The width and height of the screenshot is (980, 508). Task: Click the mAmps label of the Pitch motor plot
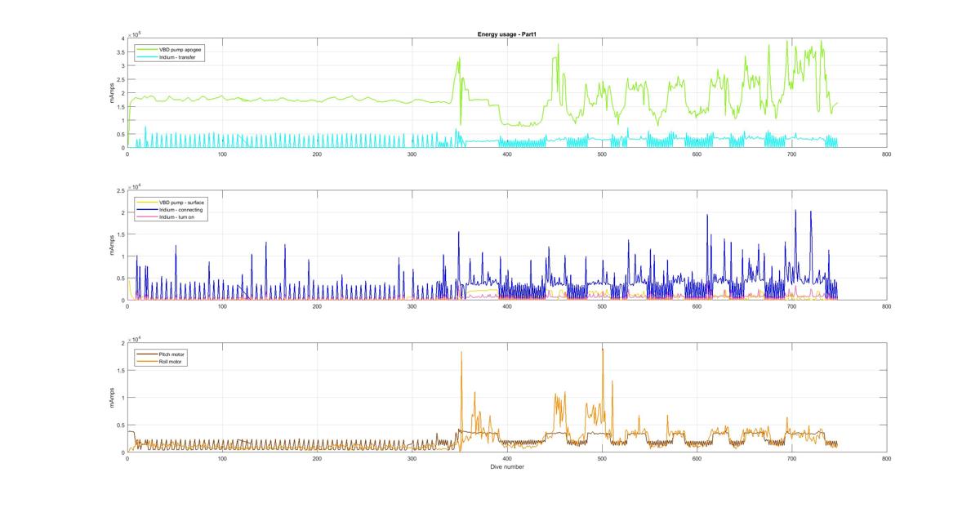tap(112, 398)
